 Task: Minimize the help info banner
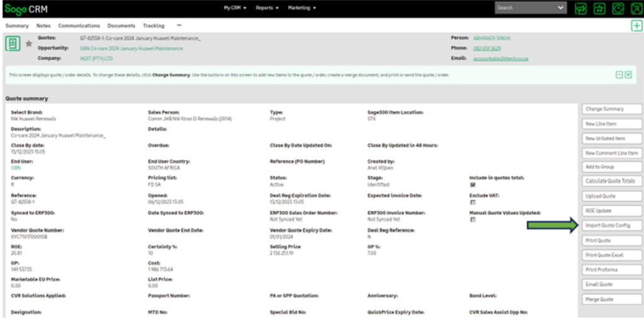click(619, 74)
